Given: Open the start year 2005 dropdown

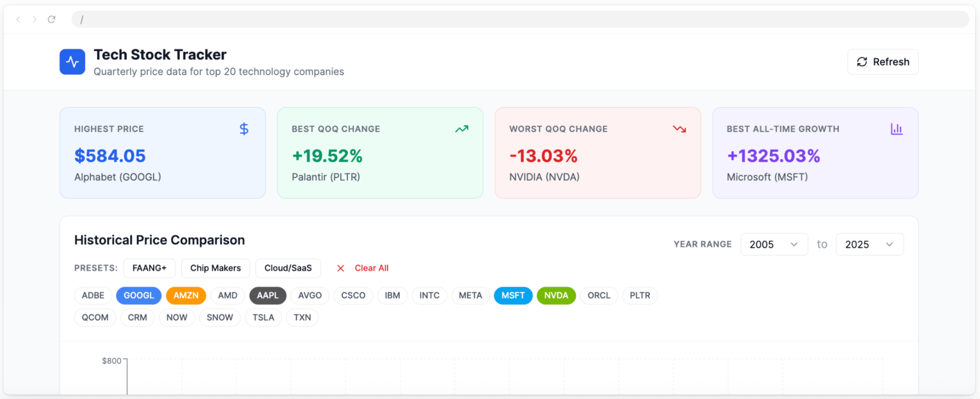Looking at the screenshot, I should click(774, 244).
